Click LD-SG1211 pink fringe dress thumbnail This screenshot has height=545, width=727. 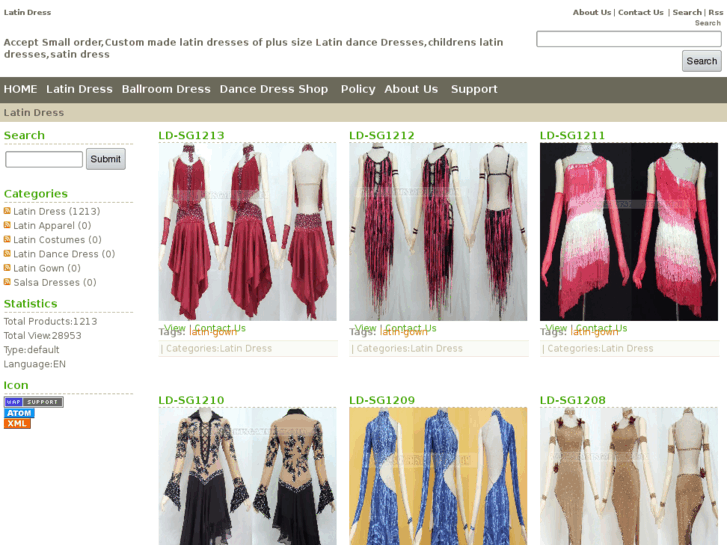pyautogui.click(x=629, y=232)
